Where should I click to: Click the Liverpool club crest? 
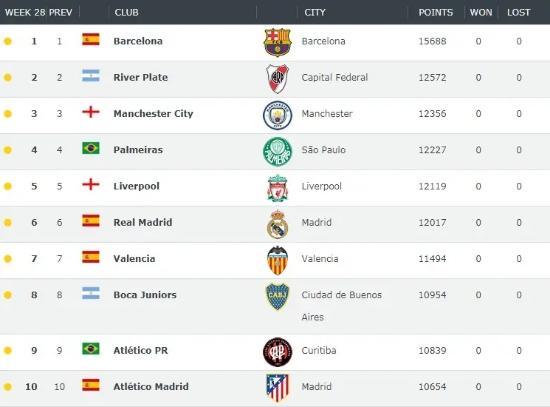(277, 188)
